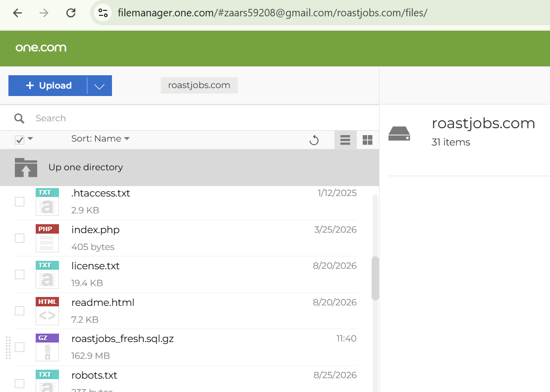Click the roastjobs.com title in details panel
The image size is (550, 392).
tap(483, 123)
